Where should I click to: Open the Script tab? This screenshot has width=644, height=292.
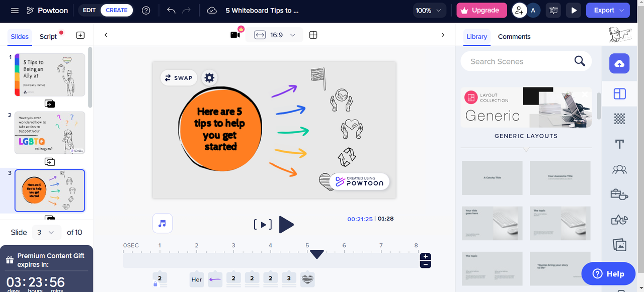pos(48,37)
